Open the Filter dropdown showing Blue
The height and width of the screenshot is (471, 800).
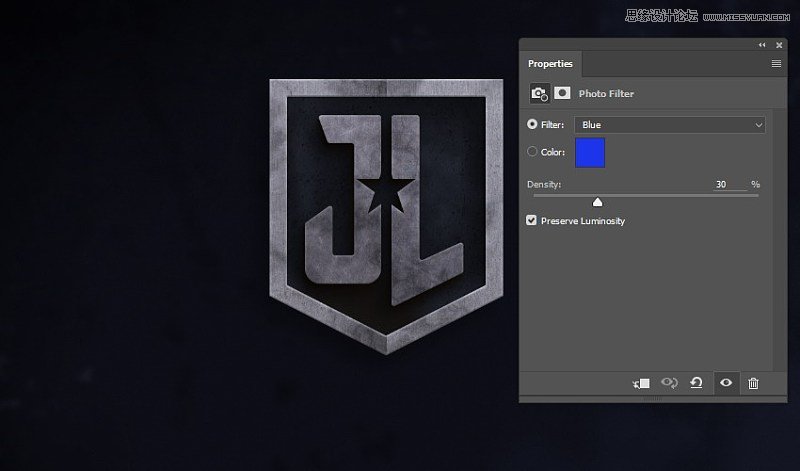click(x=670, y=125)
